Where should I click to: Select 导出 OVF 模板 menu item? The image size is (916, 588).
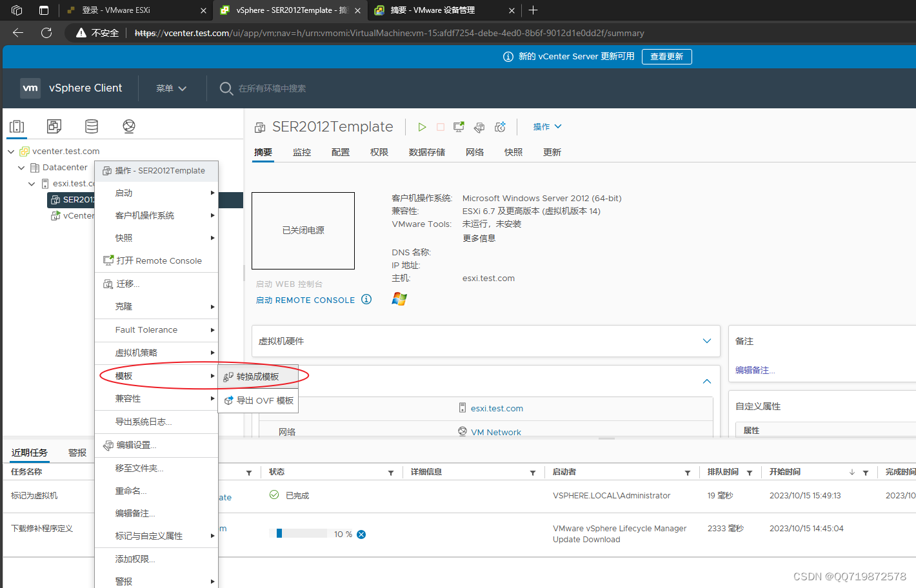click(x=258, y=400)
